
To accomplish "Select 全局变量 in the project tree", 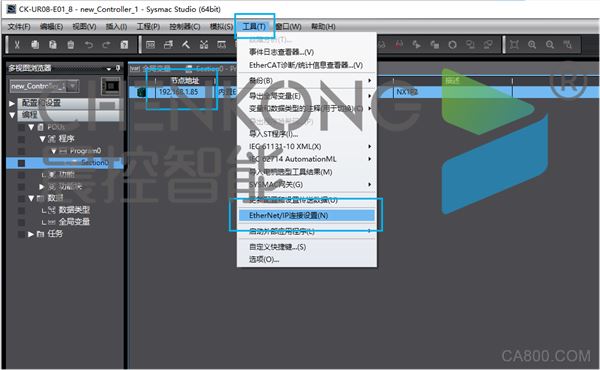I will coord(74,222).
